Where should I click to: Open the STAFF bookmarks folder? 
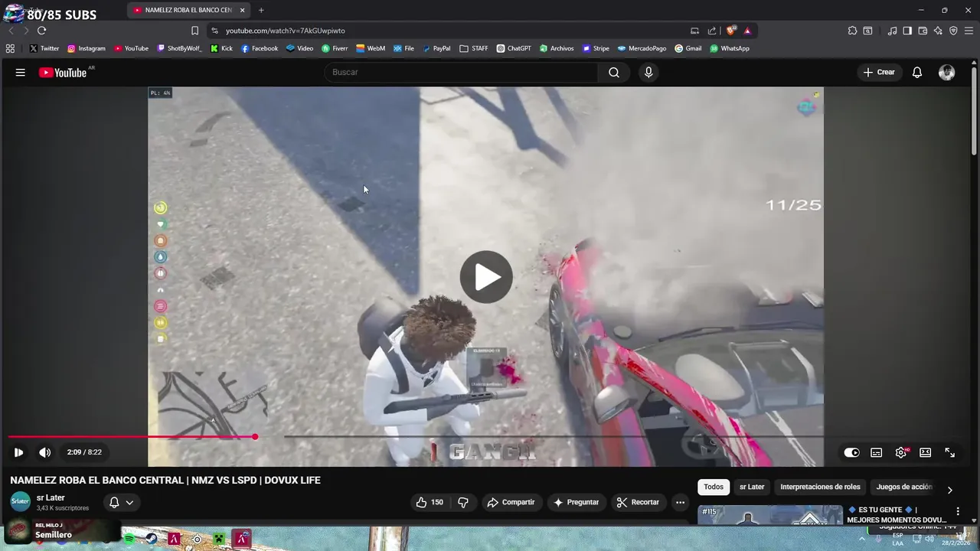[474, 48]
